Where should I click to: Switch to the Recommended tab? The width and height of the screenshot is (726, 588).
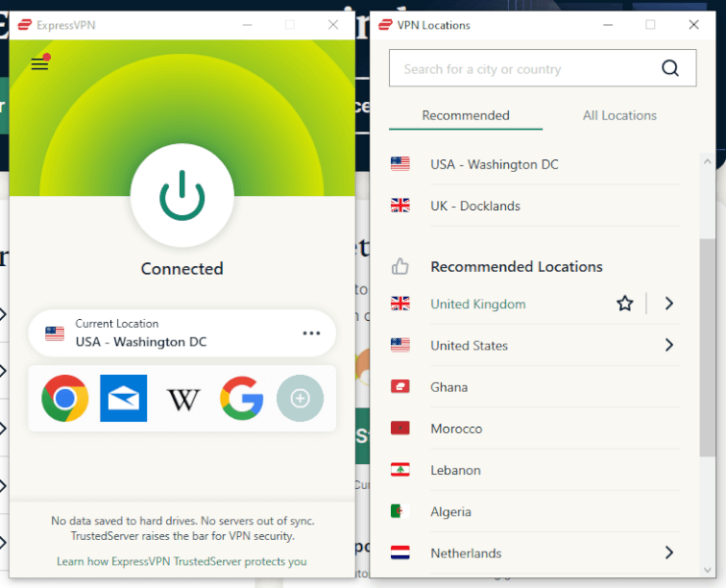pyautogui.click(x=466, y=115)
